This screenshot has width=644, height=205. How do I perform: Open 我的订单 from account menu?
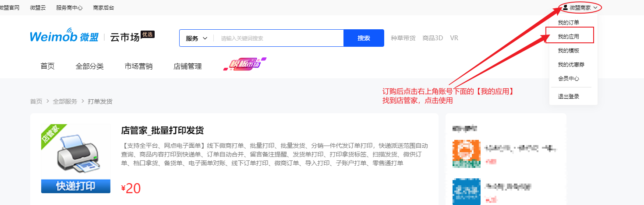point(568,22)
